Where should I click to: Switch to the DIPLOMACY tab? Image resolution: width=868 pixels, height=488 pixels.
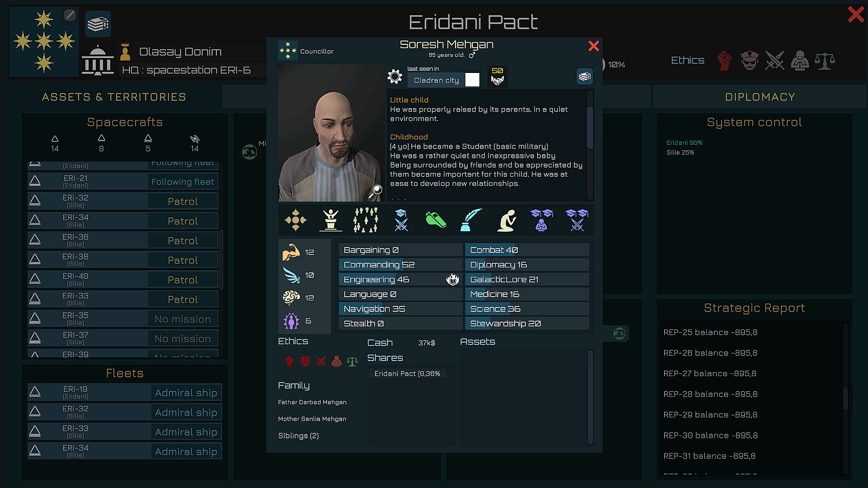coord(760,97)
